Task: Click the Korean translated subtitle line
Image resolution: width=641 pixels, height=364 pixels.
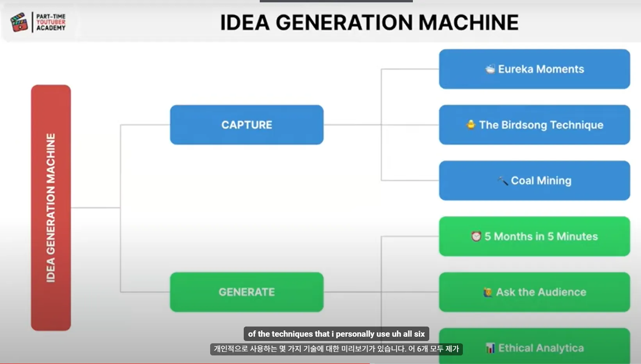Action: click(336, 349)
